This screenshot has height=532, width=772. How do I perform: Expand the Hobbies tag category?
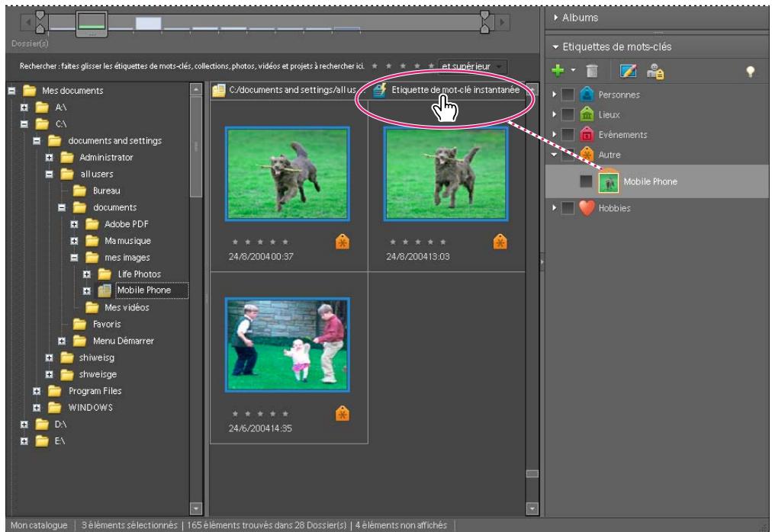[x=555, y=209]
